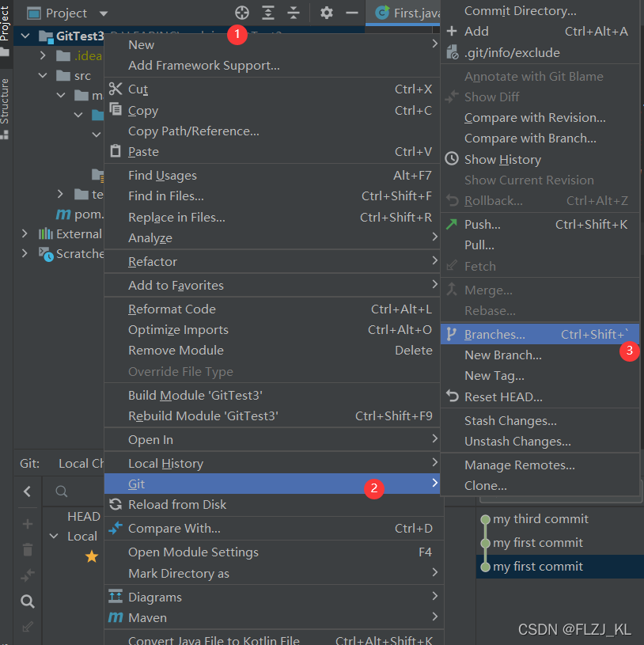Select Add Framework Support...
This screenshot has height=645, width=644.
click(x=272, y=65)
